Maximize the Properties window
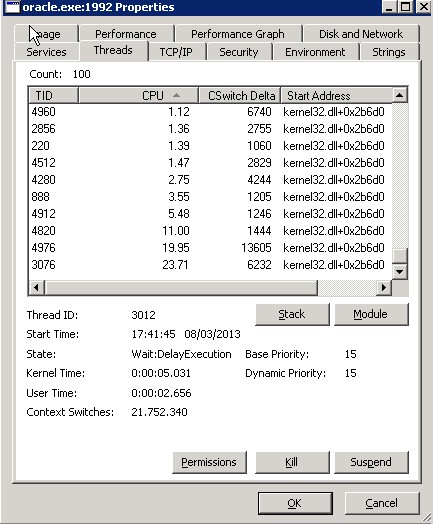This screenshot has height=524, width=433. (406, 7)
